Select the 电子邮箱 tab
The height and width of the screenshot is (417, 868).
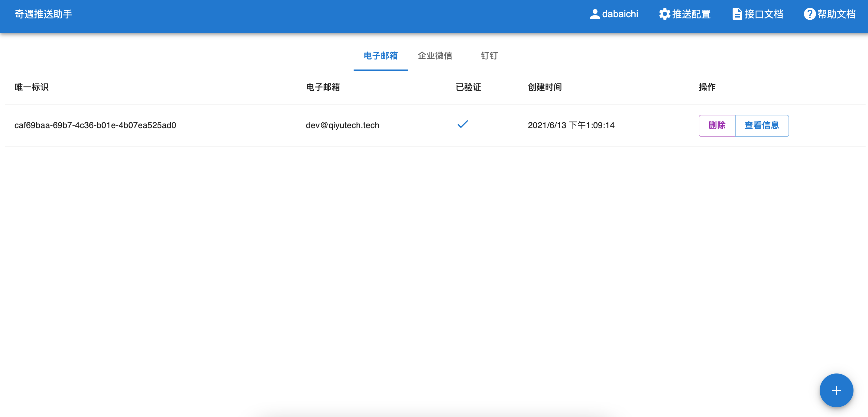[381, 56]
